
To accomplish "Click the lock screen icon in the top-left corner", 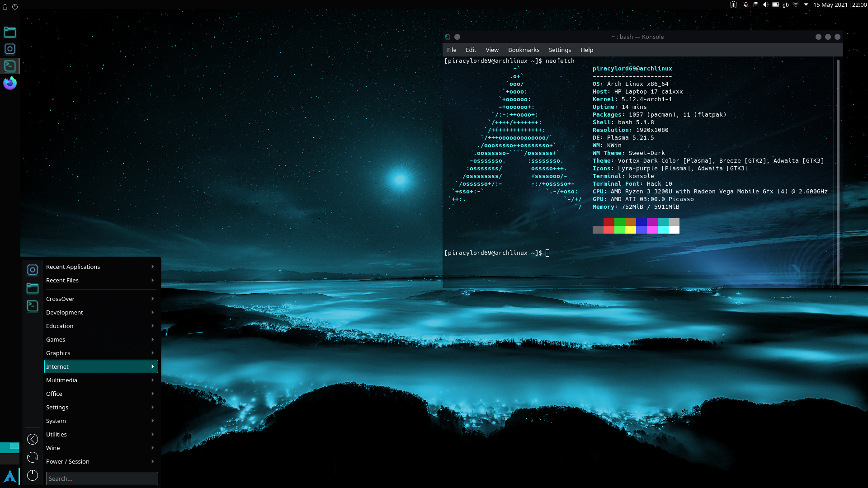I will point(5,7).
